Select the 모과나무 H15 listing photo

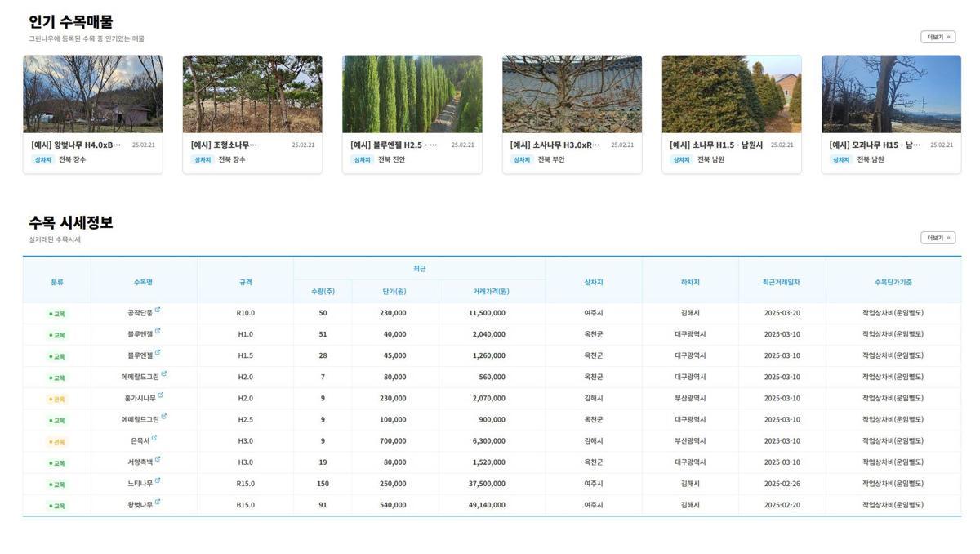pyautogui.click(x=891, y=94)
